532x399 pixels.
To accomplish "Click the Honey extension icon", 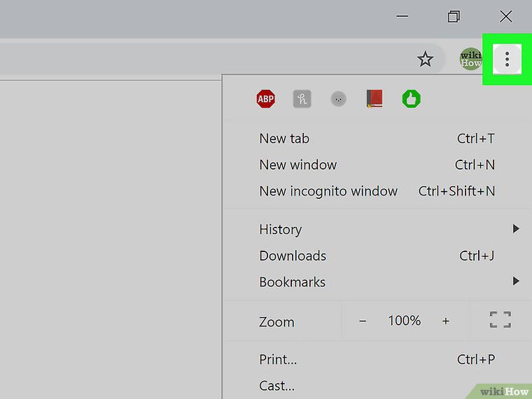I will 302,99.
